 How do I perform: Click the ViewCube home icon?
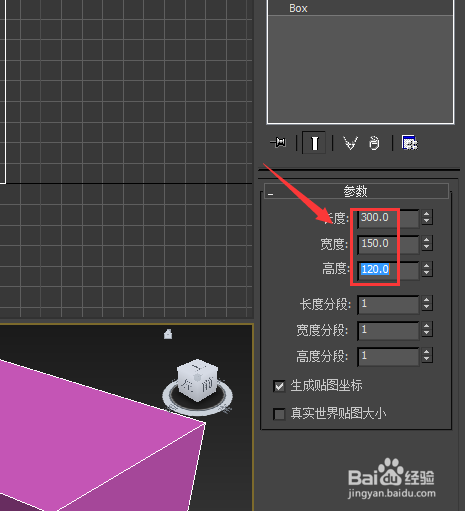tap(168, 334)
